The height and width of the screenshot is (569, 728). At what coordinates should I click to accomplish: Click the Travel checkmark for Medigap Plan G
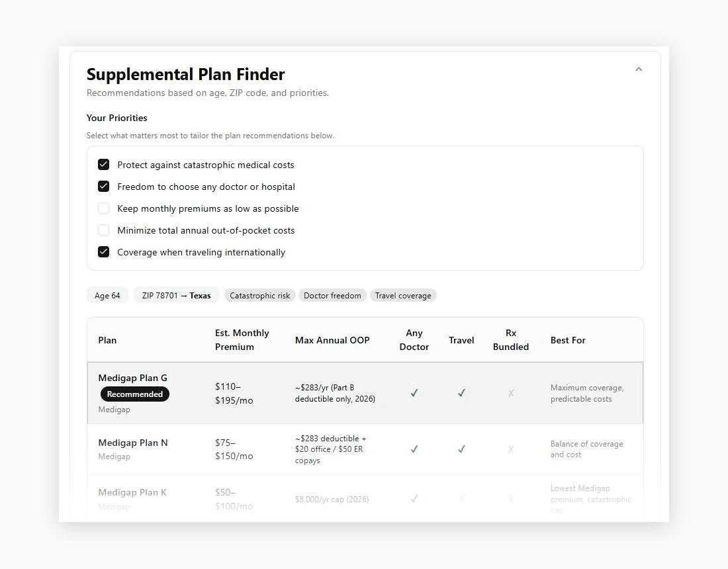461,392
